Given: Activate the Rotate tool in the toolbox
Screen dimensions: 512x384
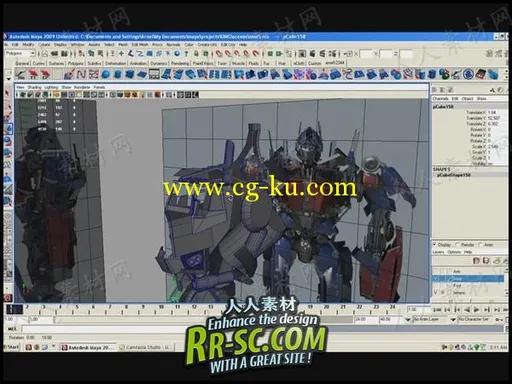Looking at the screenshot, I should click(8, 141).
